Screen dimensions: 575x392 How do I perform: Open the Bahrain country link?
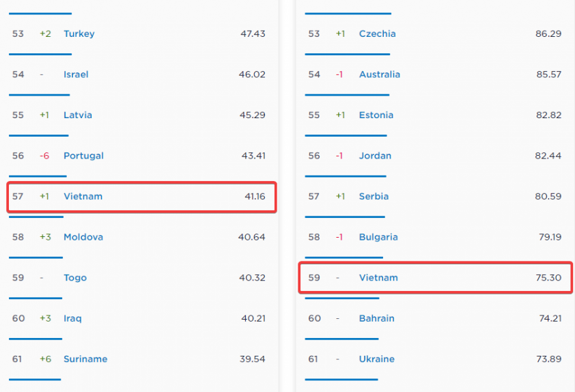(x=376, y=318)
